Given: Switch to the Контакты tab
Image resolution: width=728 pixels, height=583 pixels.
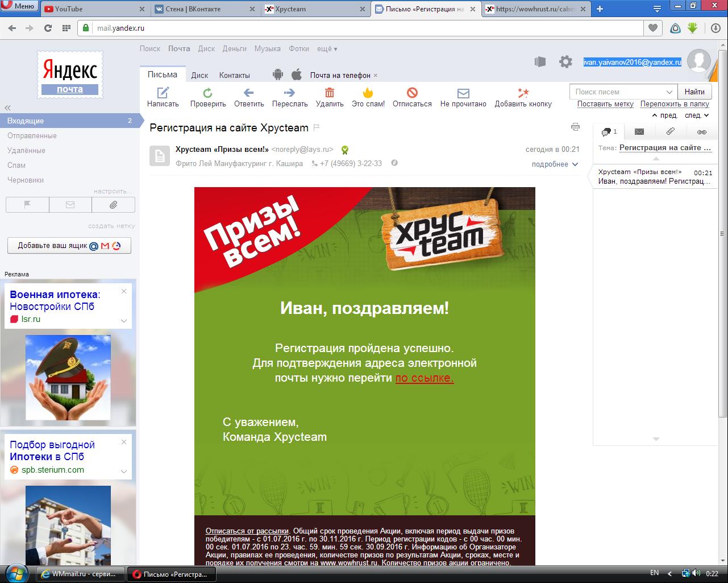Looking at the screenshot, I should click(235, 75).
